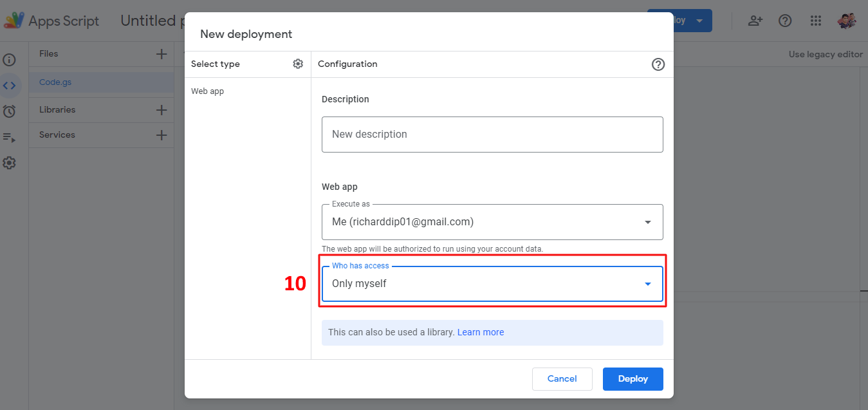Add a library with plus icon
Image resolution: width=868 pixels, height=410 pixels.
(162, 110)
